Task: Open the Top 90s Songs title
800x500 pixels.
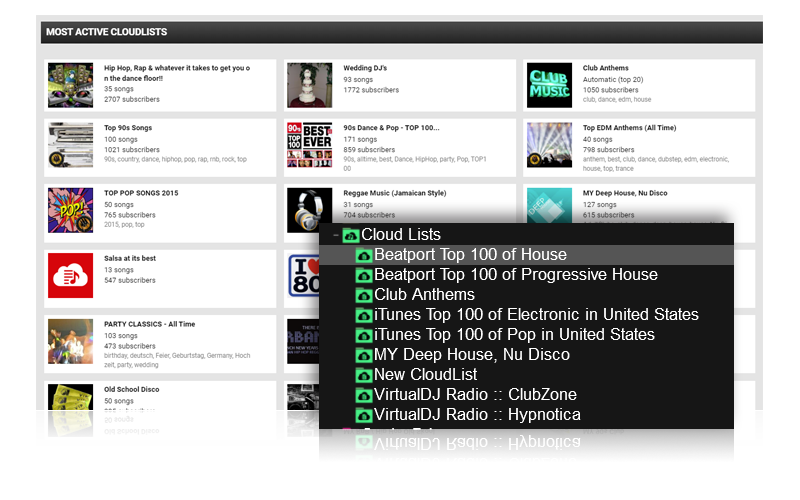Action: (128, 128)
